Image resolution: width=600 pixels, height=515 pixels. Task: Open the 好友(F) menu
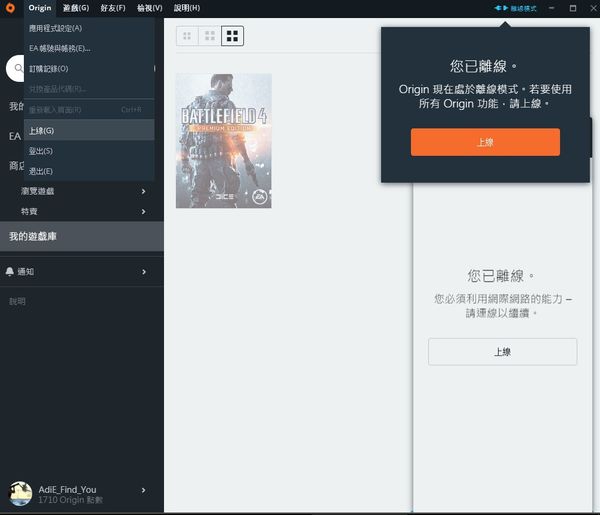113,8
